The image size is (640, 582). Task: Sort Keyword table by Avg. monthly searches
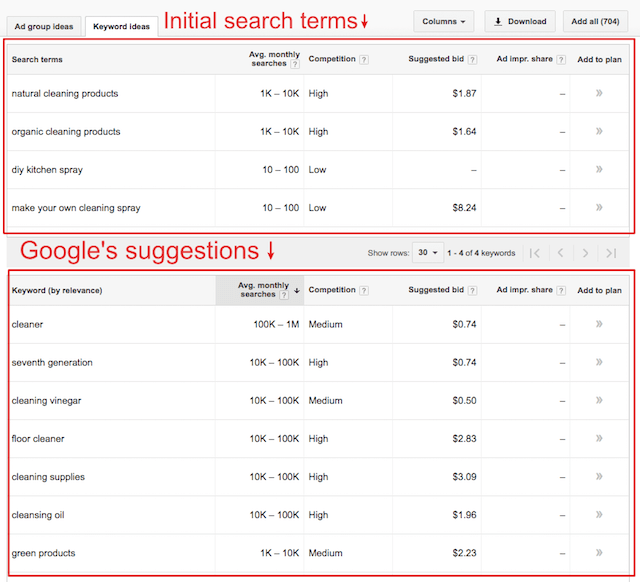coord(260,290)
